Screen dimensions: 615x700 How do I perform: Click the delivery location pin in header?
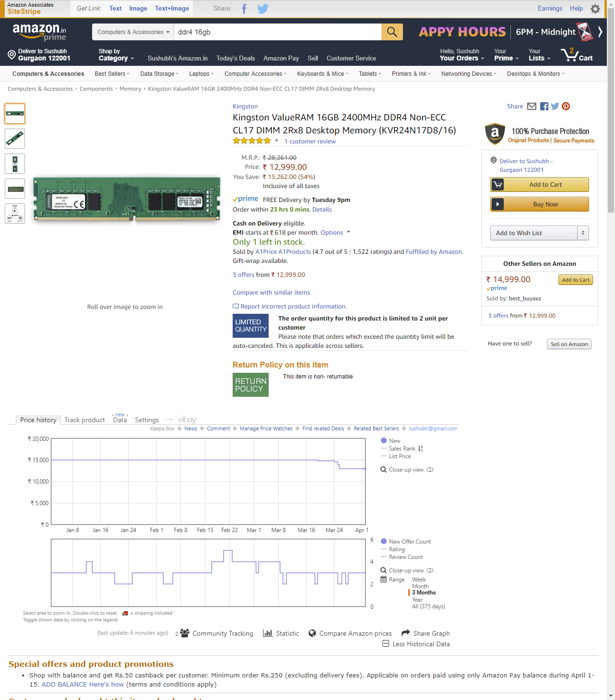coord(12,55)
